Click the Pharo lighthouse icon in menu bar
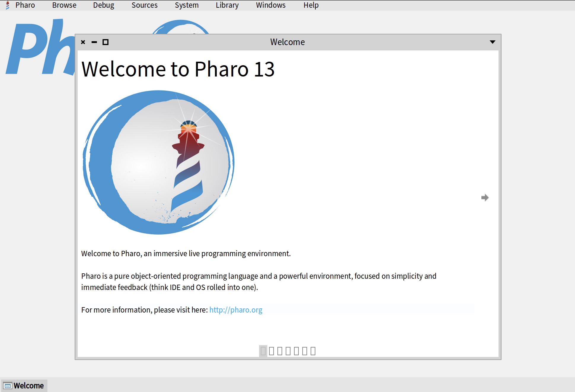This screenshot has height=392, width=575. (8, 5)
